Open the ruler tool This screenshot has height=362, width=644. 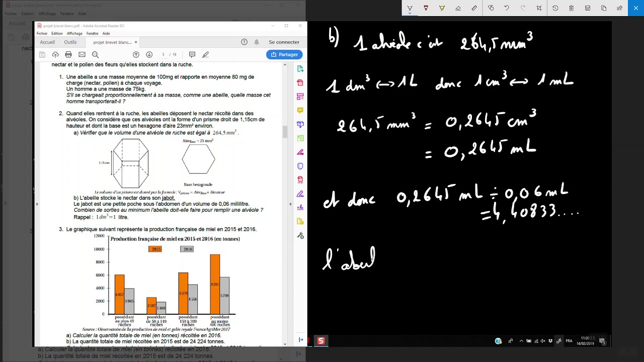(474, 8)
